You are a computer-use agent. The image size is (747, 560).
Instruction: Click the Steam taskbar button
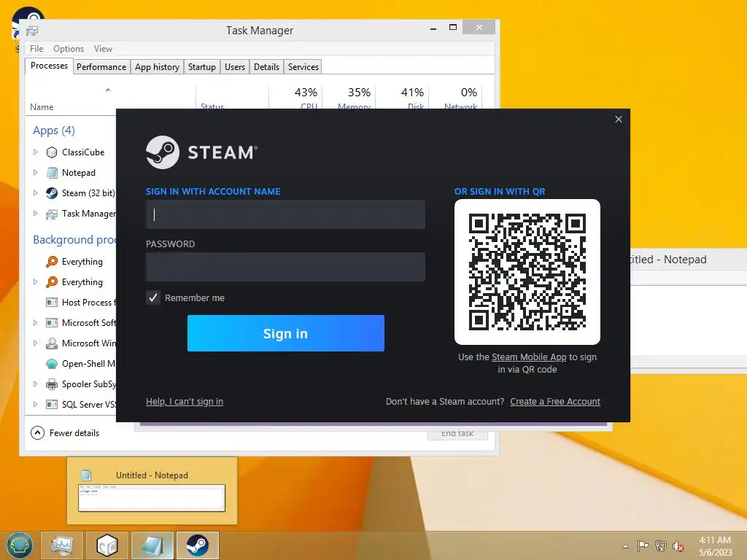(197, 545)
